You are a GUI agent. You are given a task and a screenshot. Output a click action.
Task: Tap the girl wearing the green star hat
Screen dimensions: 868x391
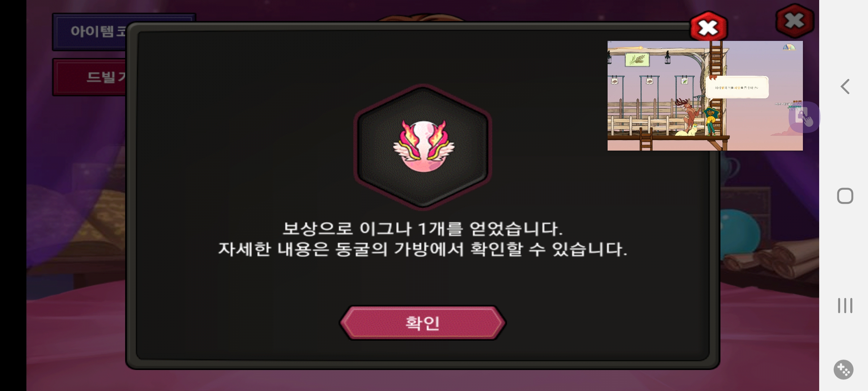point(711,121)
